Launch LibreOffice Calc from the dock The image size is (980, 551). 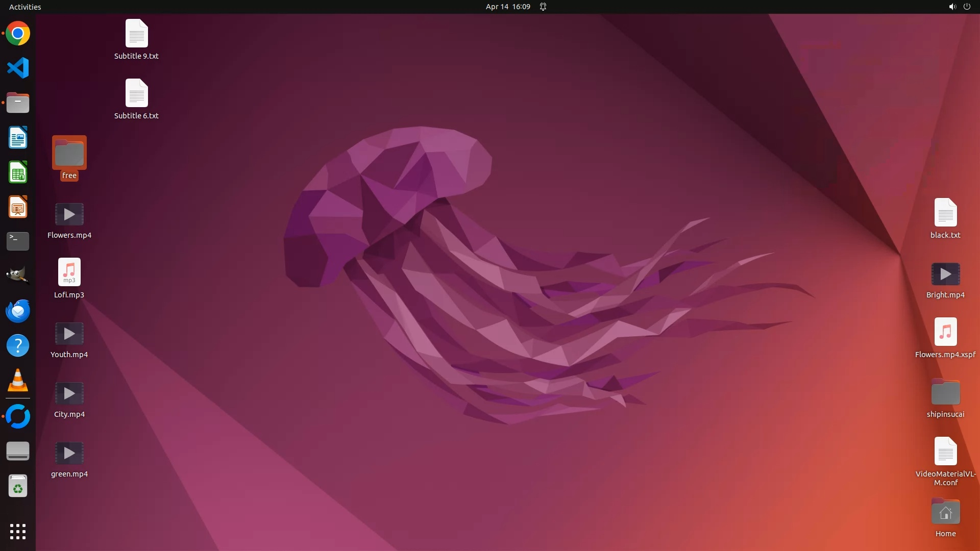click(x=18, y=172)
